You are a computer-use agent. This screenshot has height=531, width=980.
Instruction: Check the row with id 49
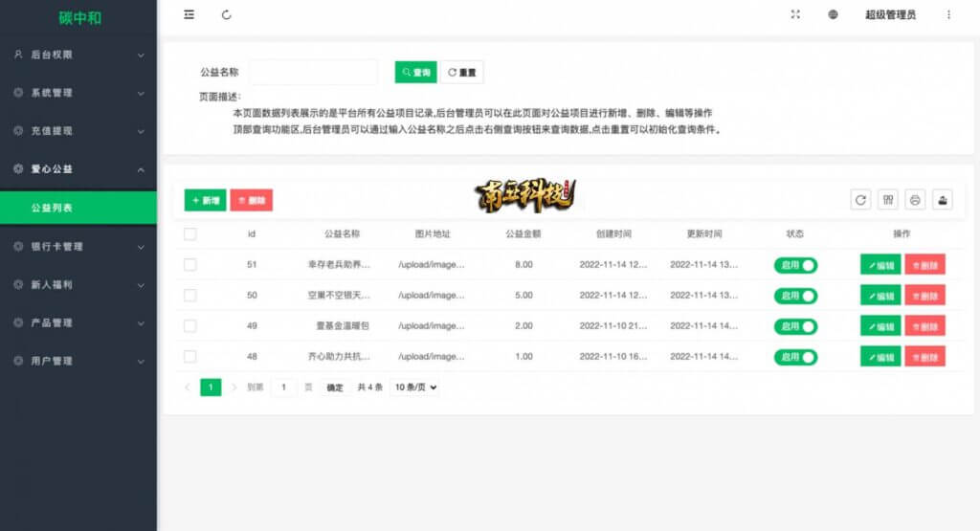click(190, 325)
